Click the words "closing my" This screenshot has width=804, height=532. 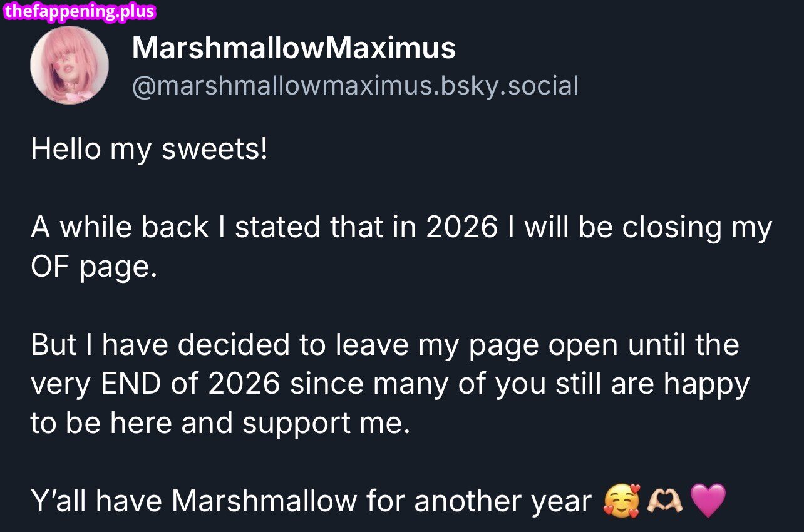tap(697, 227)
